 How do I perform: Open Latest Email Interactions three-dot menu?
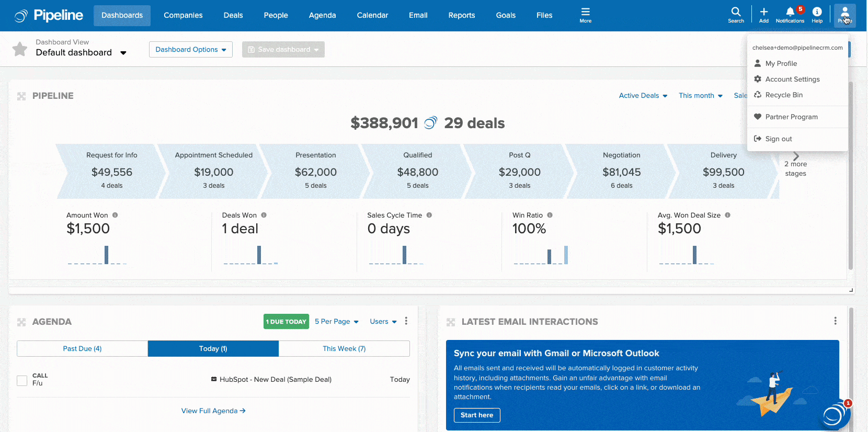(835, 321)
